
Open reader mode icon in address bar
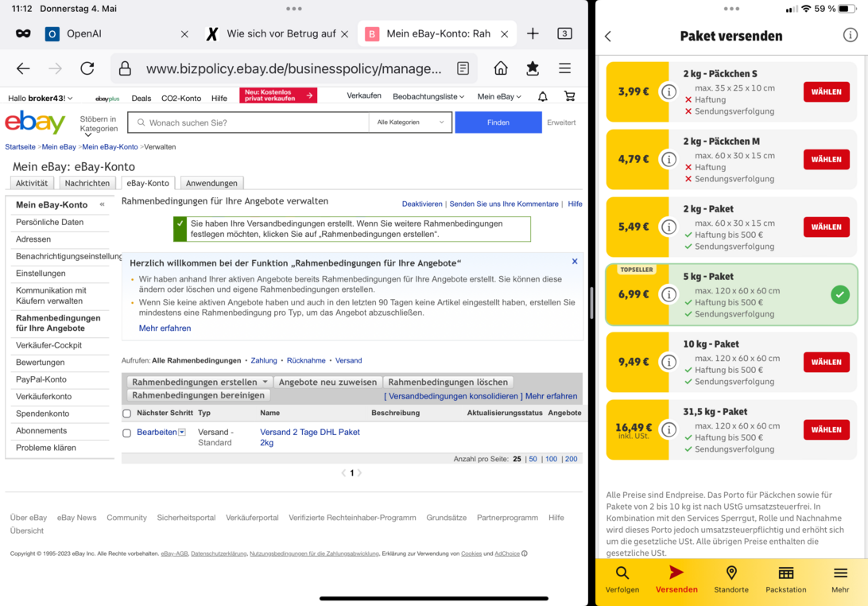[463, 68]
